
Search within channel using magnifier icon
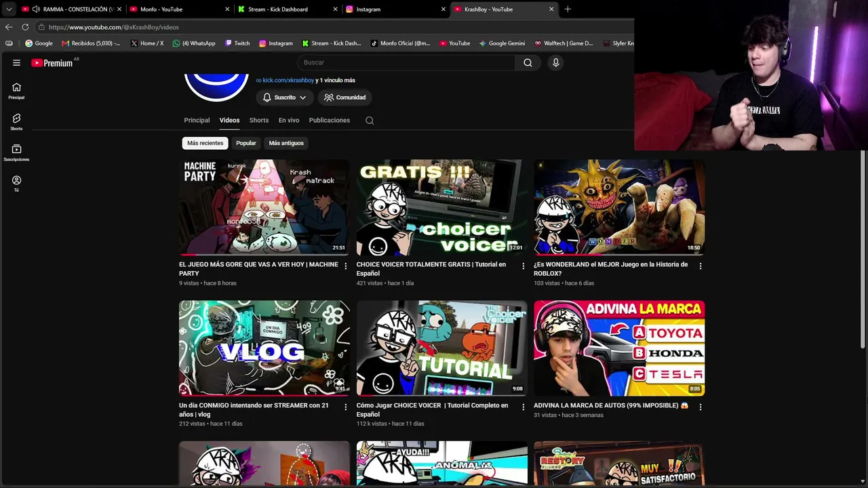(370, 121)
